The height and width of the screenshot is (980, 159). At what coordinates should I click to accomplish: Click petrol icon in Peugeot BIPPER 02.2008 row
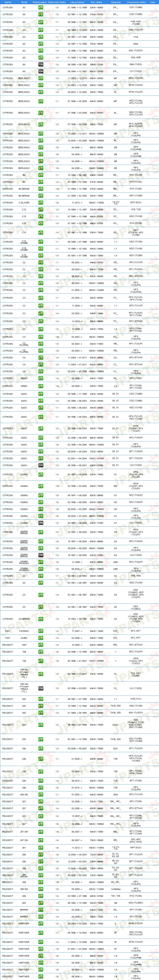(41, 910)
